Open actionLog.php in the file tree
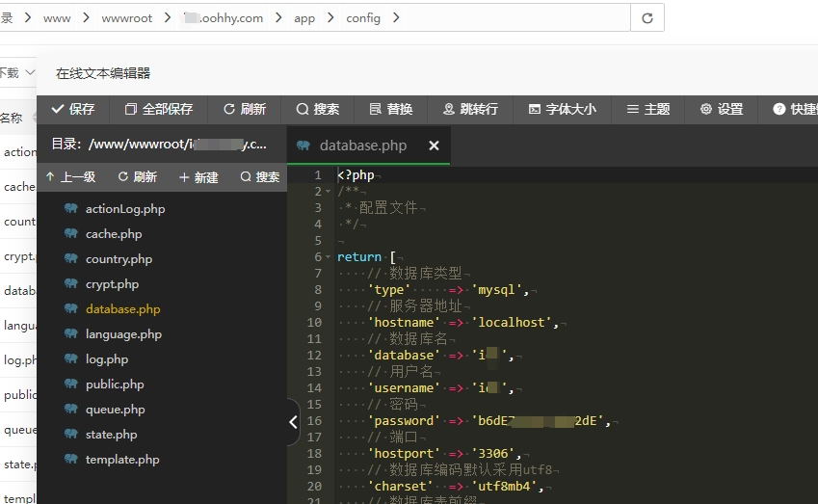Viewport: 818px width, 504px height. pos(125,209)
